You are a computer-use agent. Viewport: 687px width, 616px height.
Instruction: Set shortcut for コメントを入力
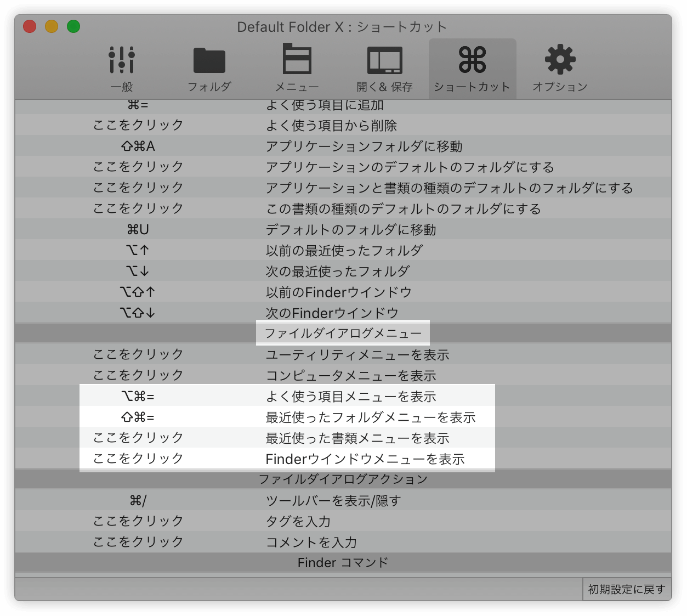(138, 542)
